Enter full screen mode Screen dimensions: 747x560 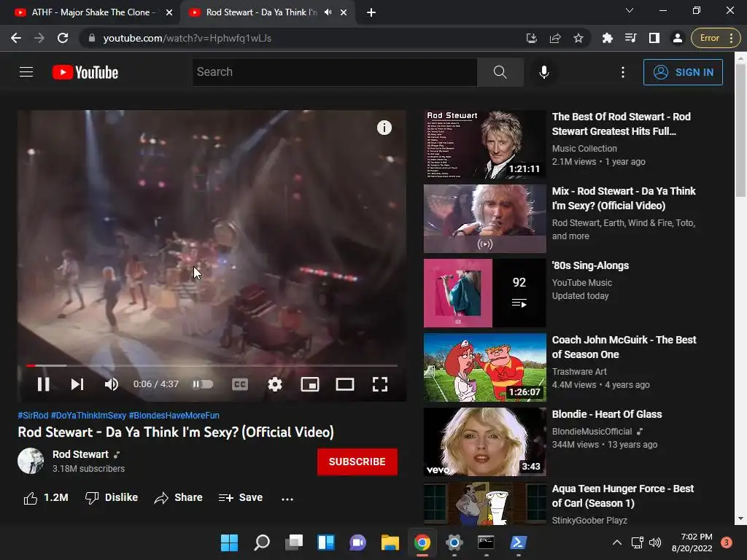(x=379, y=384)
